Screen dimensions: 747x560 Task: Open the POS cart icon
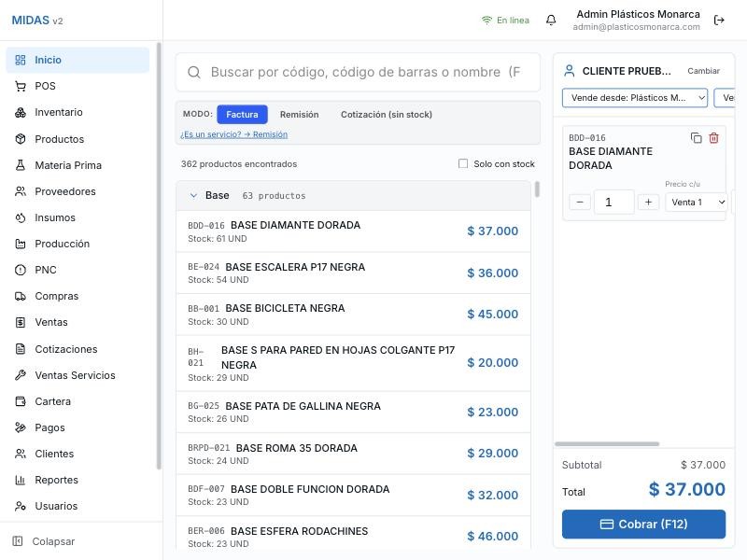(21, 86)
